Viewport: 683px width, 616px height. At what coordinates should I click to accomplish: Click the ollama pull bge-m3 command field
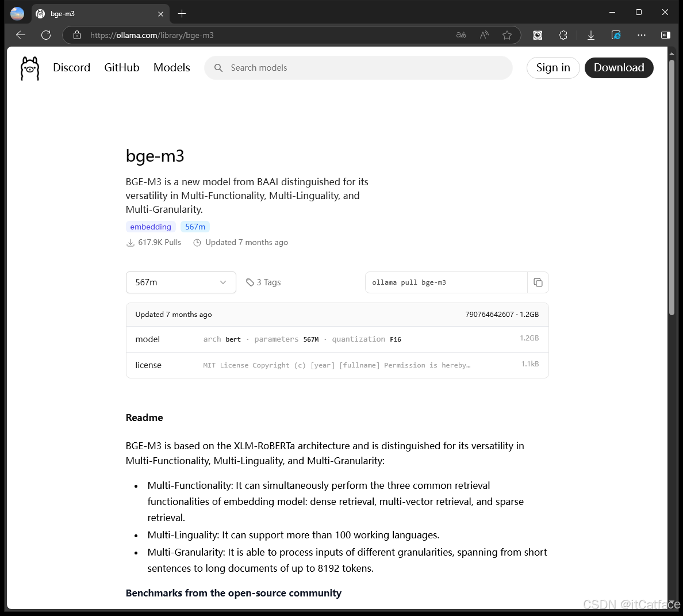446,283
